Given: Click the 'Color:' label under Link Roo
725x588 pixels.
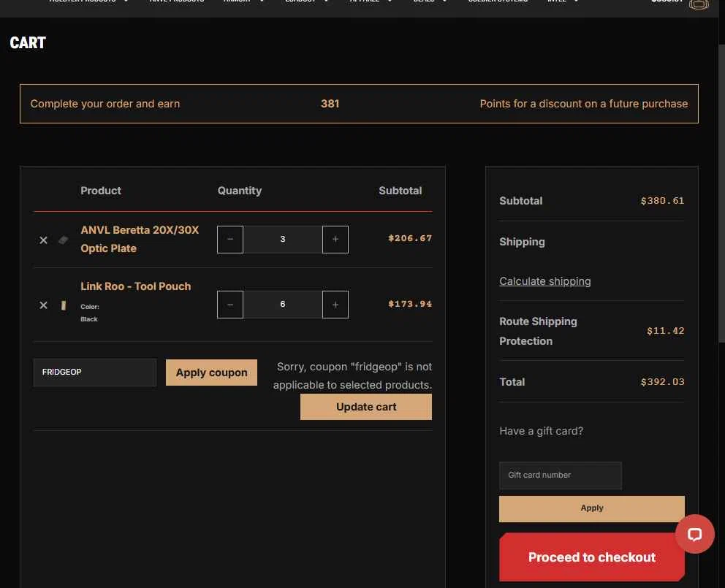Looking at the screenshot, I should (90, 307).
